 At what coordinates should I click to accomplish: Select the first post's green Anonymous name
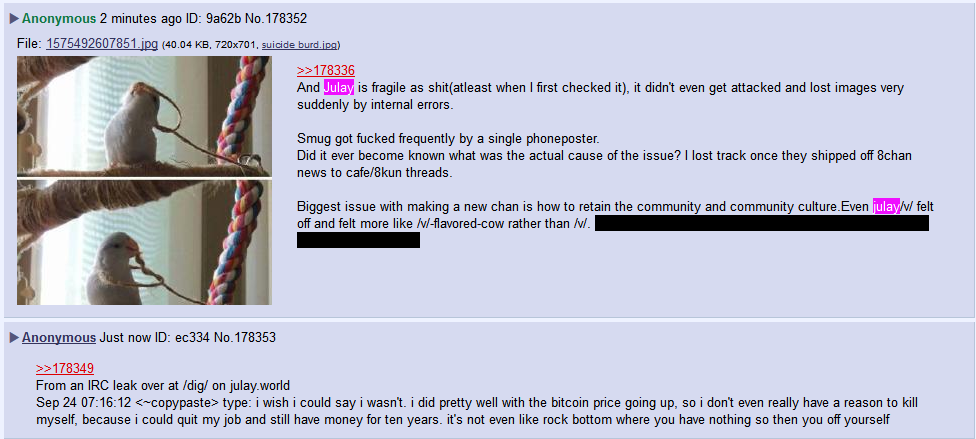(59, 19)
